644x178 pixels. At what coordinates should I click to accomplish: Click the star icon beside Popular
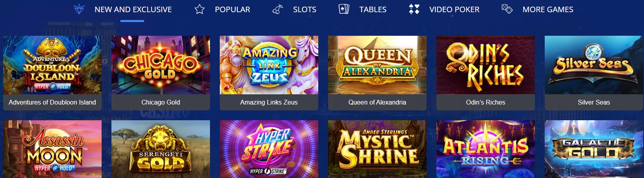[x=199, y=9]
